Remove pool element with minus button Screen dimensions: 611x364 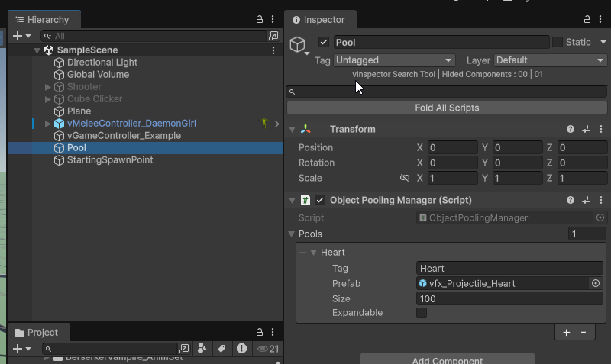pyautogui.click(x=584, y=333)
